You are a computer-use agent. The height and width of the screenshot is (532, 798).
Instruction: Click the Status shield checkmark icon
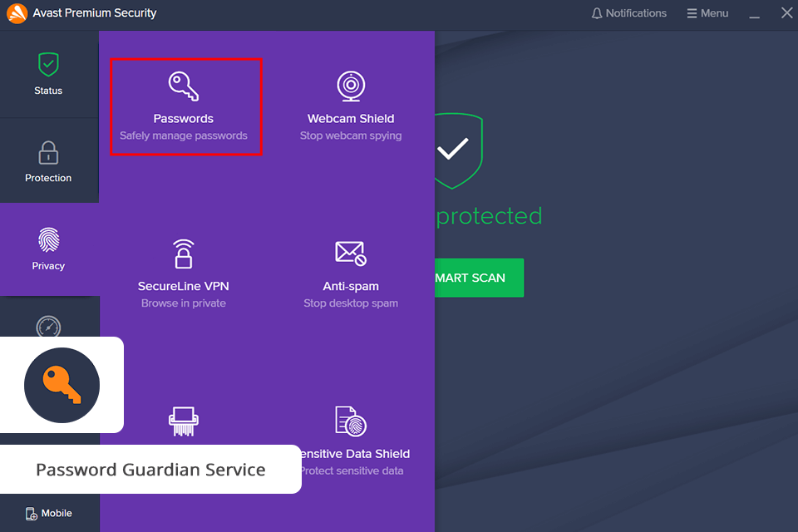point(48,65)
